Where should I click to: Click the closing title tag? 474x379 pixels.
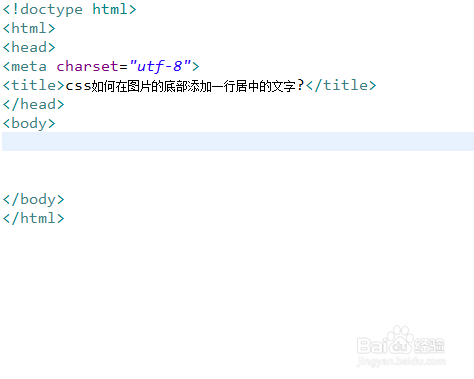coord(341,85)
